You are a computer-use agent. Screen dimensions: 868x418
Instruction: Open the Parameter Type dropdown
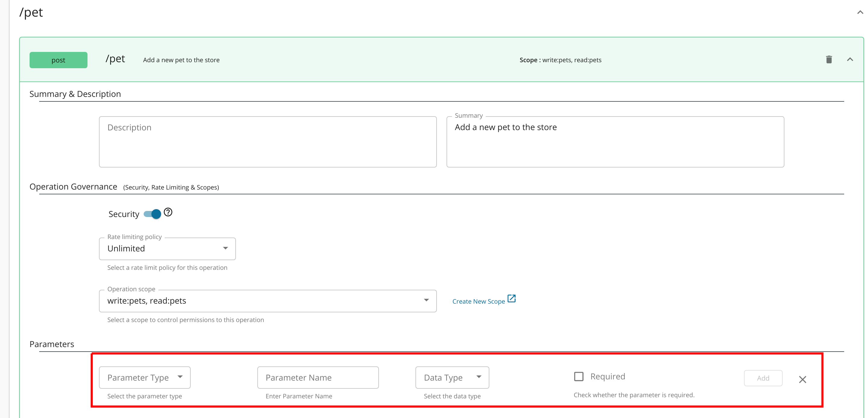point(145,378)
